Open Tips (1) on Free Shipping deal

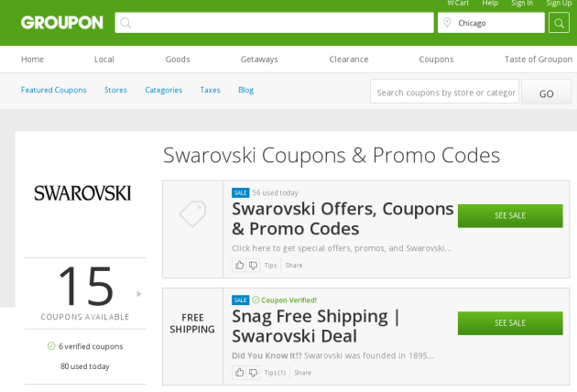275,373
